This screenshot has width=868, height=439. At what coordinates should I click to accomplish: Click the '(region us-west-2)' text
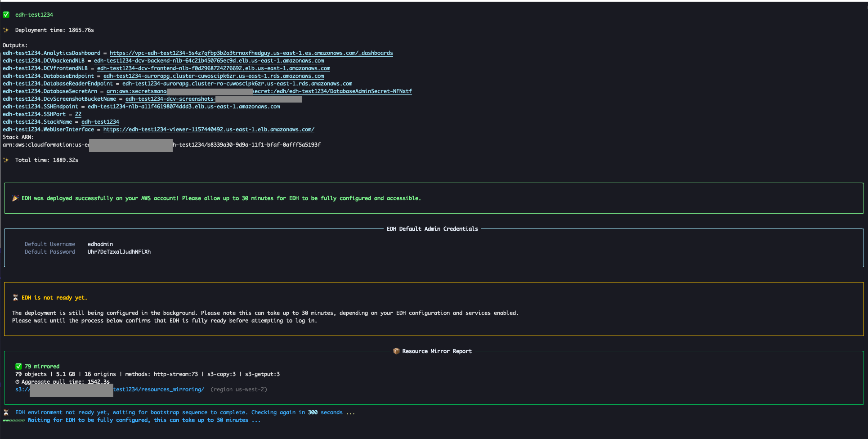[x=239, y=390]
